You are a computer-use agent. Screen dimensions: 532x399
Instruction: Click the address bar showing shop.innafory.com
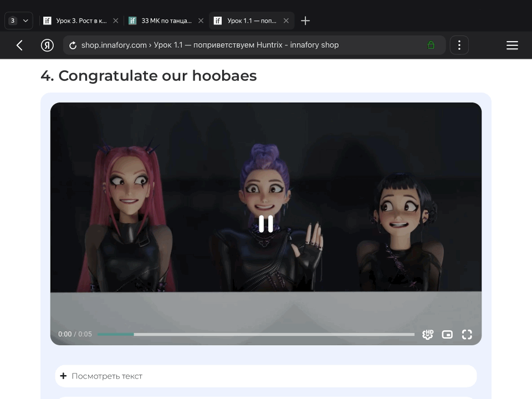tap(254, 45)
